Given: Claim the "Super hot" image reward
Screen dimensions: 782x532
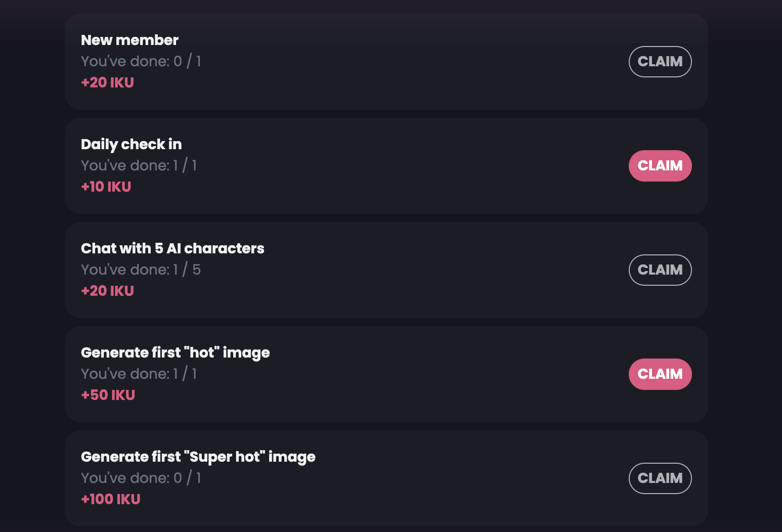Looking at the screenshot, I should point(660,478).
